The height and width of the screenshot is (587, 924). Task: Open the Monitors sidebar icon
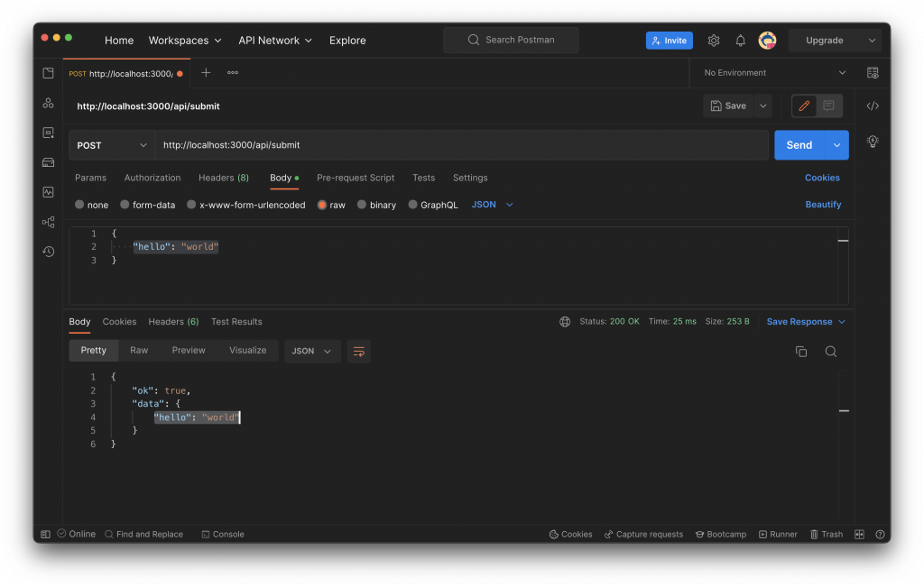[49, 192]
